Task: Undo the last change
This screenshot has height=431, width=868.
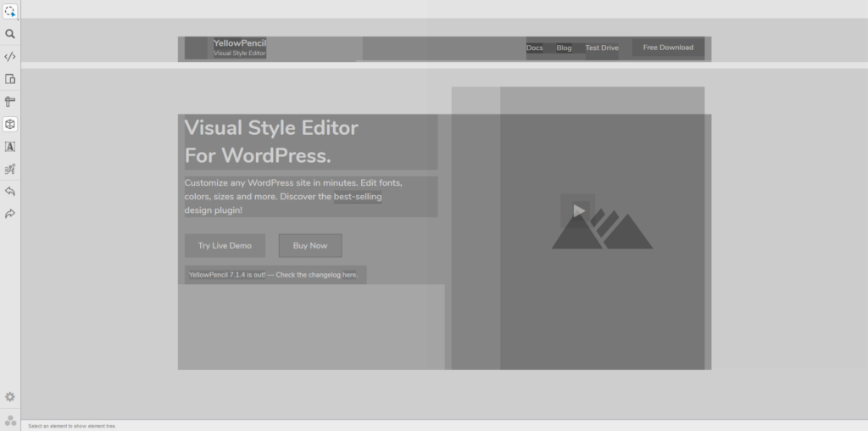Action: click(10, 192)
